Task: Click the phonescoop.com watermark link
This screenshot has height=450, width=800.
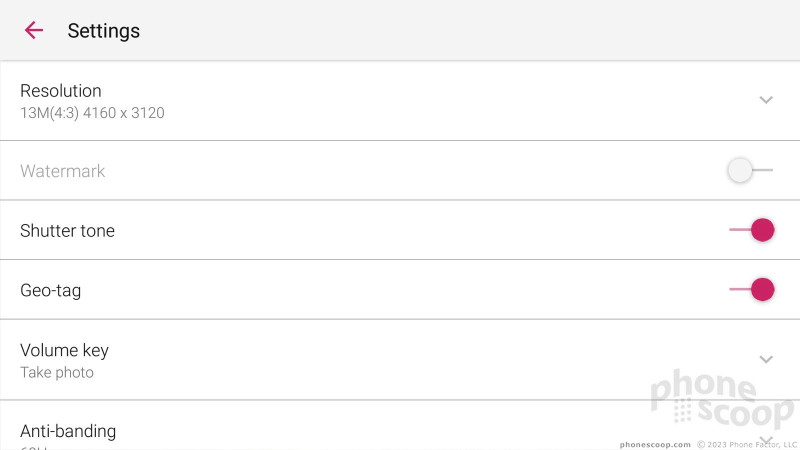Action: click(655, 445)
